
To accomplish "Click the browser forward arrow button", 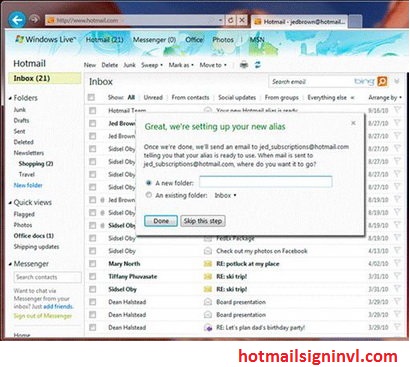I will point(34,19).
